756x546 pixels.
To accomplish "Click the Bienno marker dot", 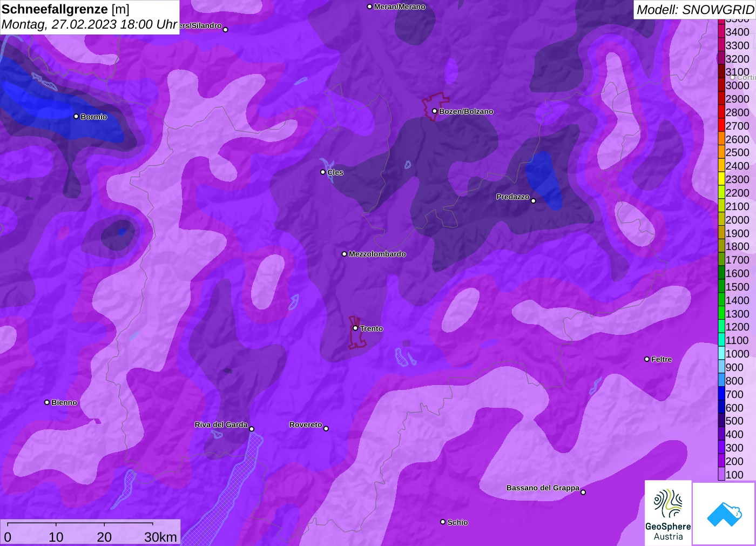I will pos(47,402).
